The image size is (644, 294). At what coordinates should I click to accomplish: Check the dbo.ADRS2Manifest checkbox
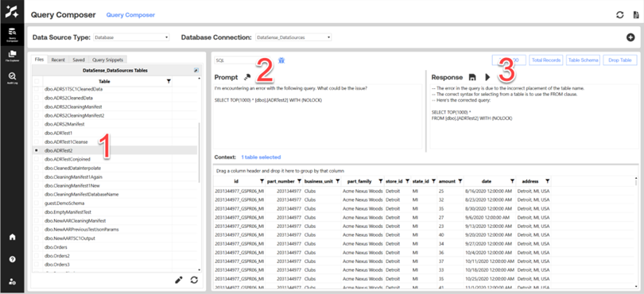37,124
